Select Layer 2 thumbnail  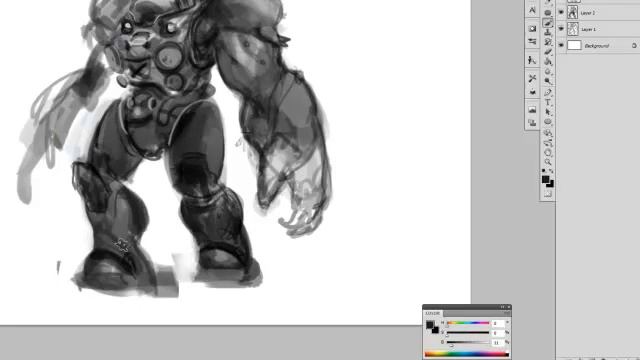(573, 13)
